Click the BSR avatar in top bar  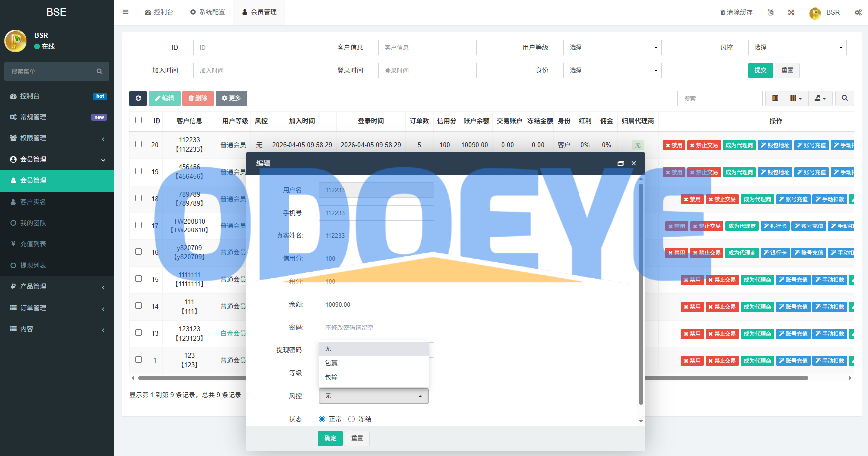click(815, 13)
